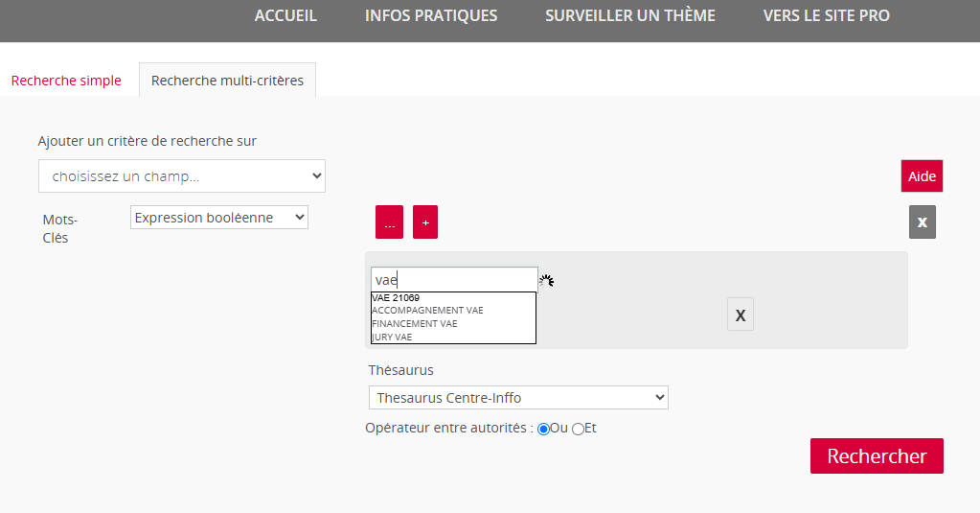Select the Et operator radio button
The image size is (980, 513).
[x=578, y=430]
